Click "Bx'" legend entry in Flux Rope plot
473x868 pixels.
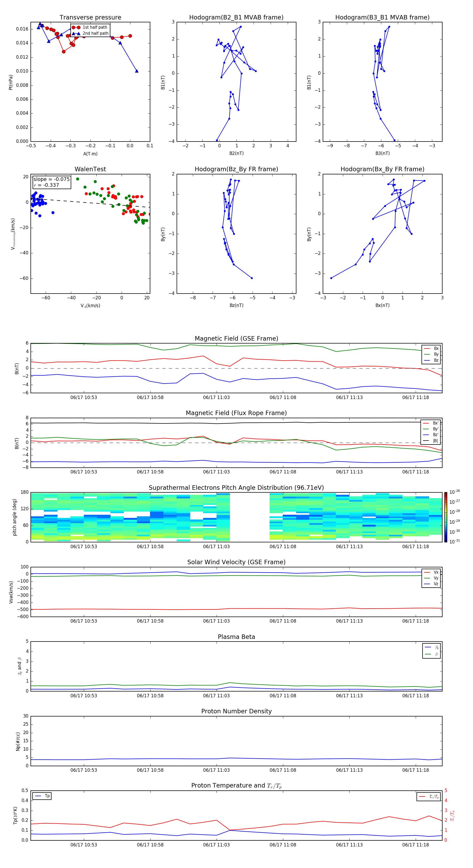pyautogui.click(x=431, y=423)
